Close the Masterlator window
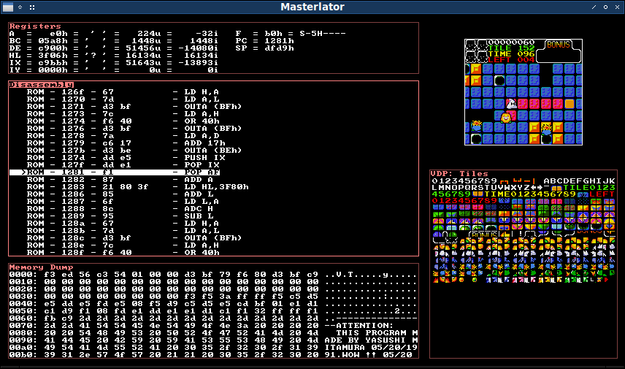Image resolution: width=625 pixels, height=369 pixels. pos(617,7)
